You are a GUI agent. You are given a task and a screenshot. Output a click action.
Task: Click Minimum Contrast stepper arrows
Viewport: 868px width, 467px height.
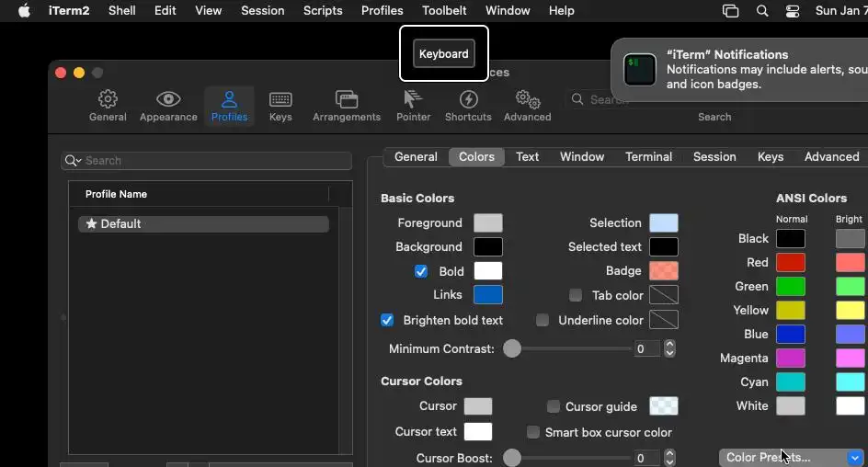click(669, 348)
